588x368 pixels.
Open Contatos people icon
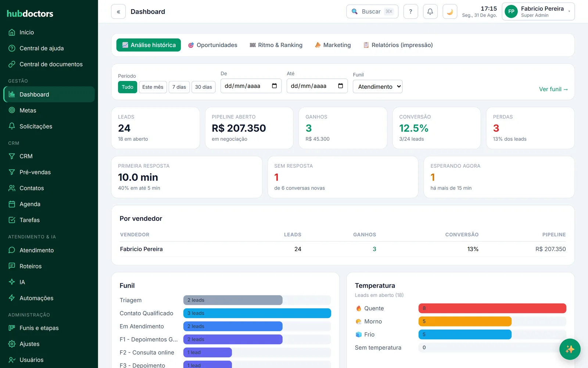[x=12, y=188]
